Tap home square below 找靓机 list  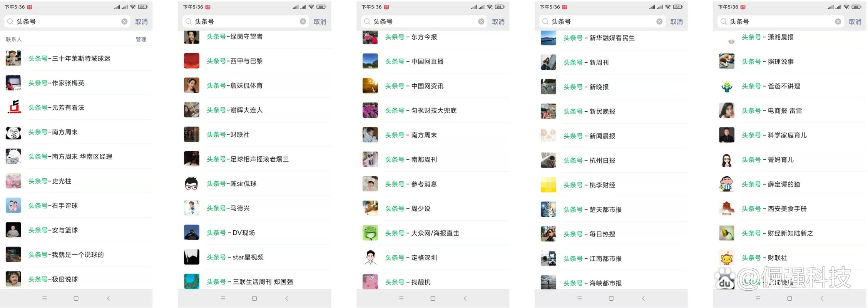(433, 298)
